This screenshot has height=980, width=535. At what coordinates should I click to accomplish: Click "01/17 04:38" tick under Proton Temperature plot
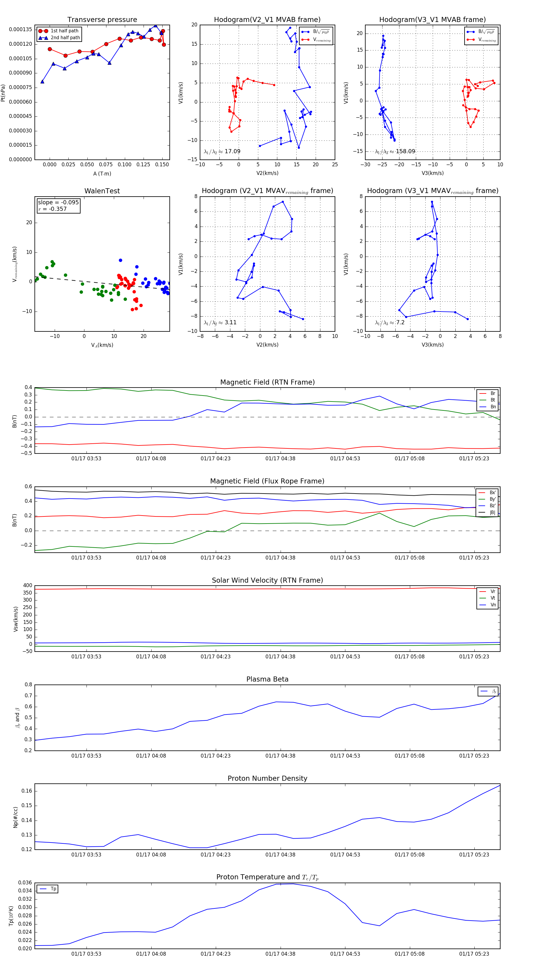[280, 954]
